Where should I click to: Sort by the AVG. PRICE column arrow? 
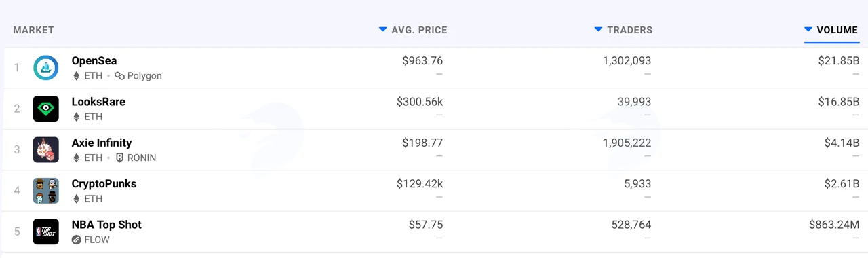[383, 30]
